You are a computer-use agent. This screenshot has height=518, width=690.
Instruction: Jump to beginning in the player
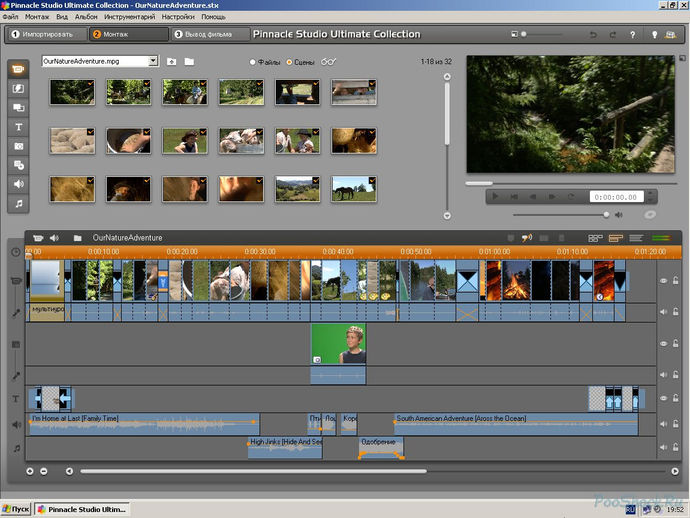(514, 196)
